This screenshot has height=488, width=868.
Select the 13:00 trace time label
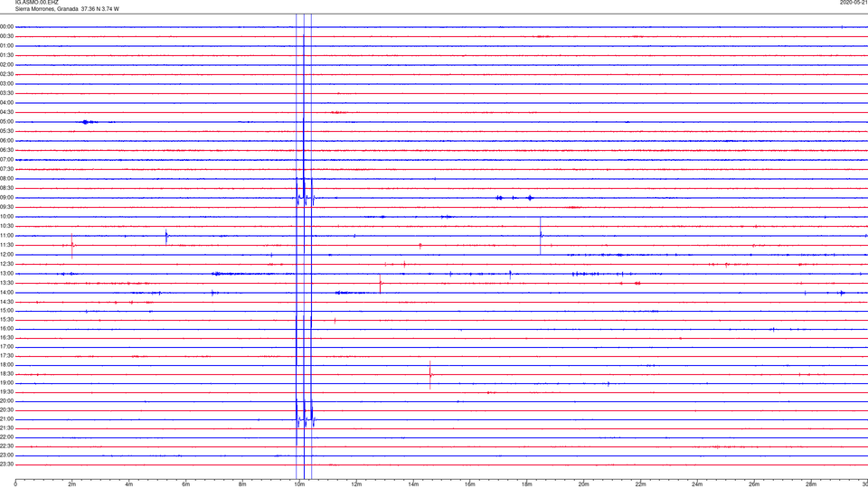pyautogui.click(x=6, y=273)
